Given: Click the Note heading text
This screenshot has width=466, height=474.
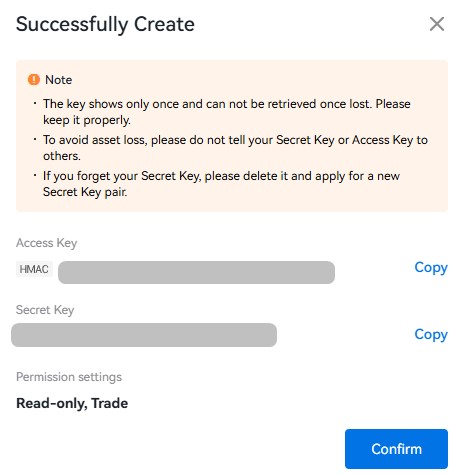Looking at the screenshot, I should 59,80.
